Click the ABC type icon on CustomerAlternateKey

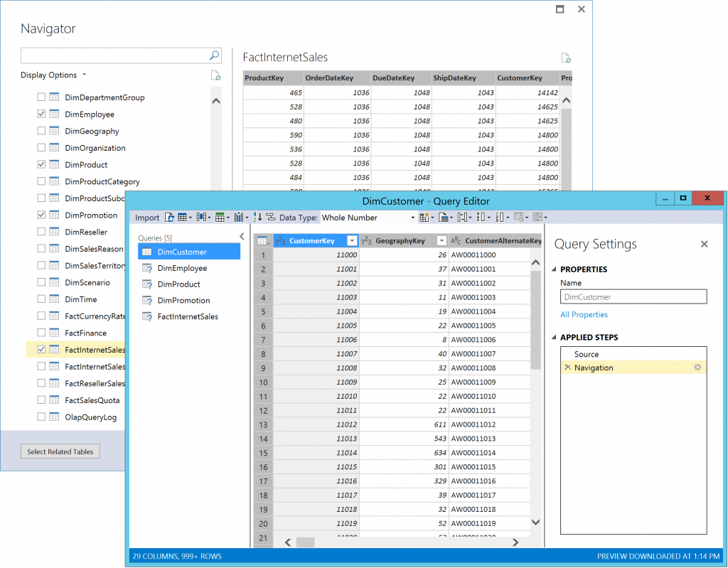456,240
